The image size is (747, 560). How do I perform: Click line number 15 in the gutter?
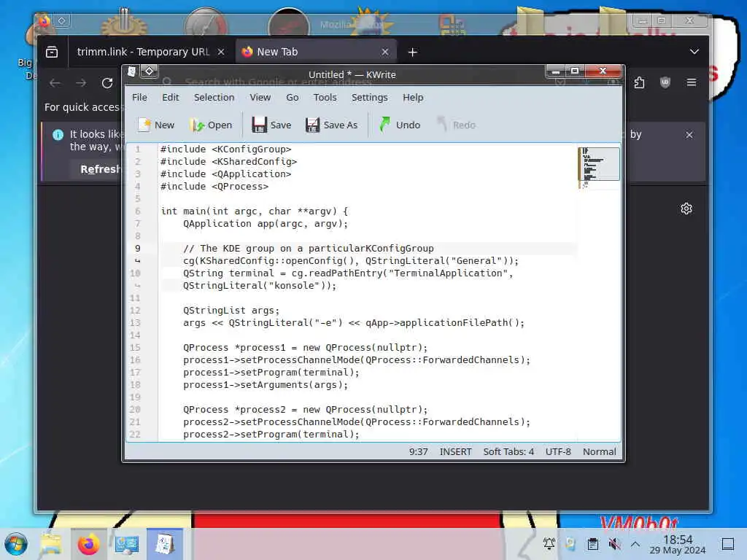[135, 348]
